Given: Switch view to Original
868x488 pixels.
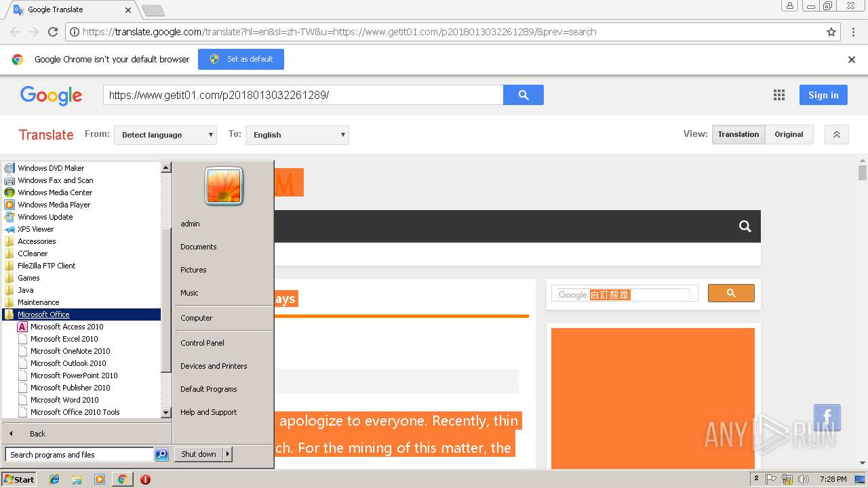Looking at the screenshot, I should (x=789, y=134).
